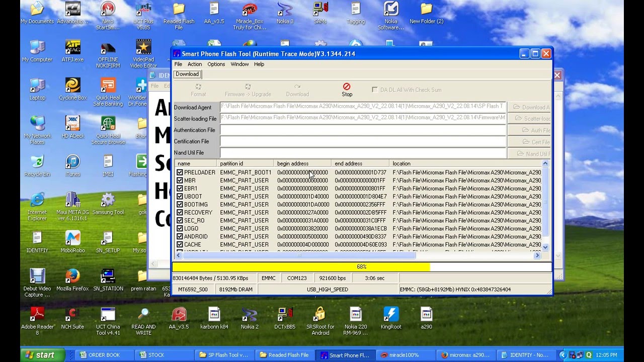644x362 pixels.
Task: Click the partition list scroll-up arrow
Action: point(545,163)
